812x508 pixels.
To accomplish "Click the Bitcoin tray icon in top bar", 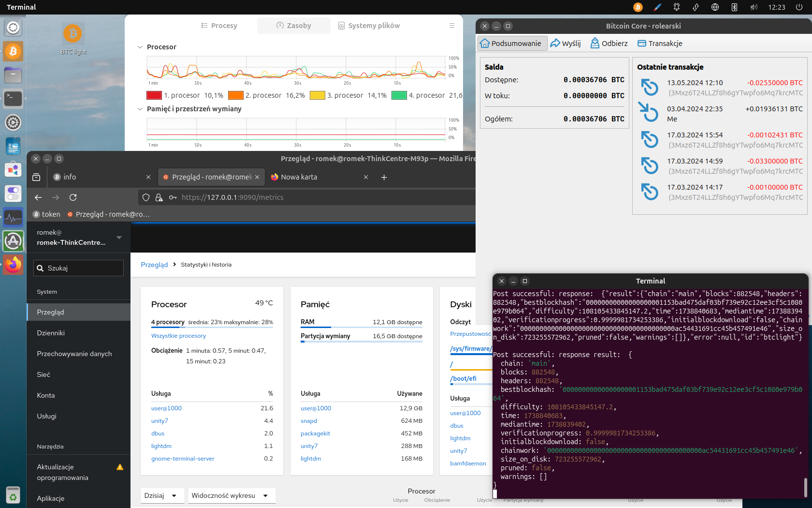I will (x=638, y=7).
